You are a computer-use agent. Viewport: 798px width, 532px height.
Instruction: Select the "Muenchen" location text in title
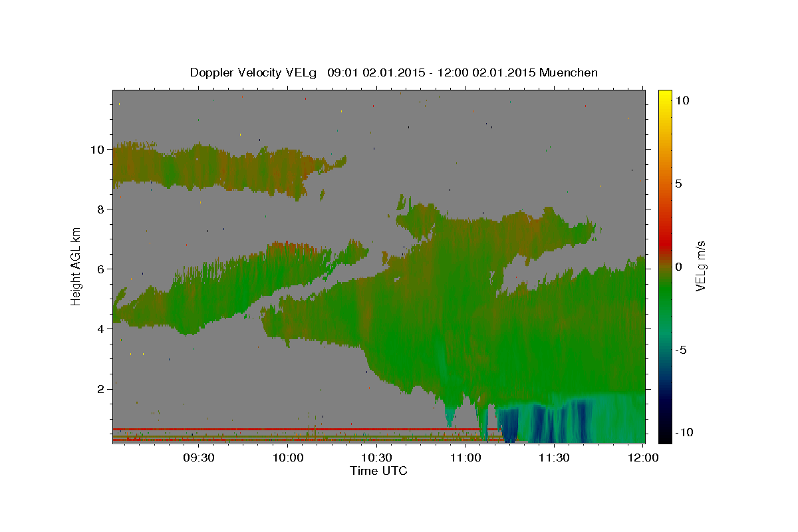coord(569,72)
